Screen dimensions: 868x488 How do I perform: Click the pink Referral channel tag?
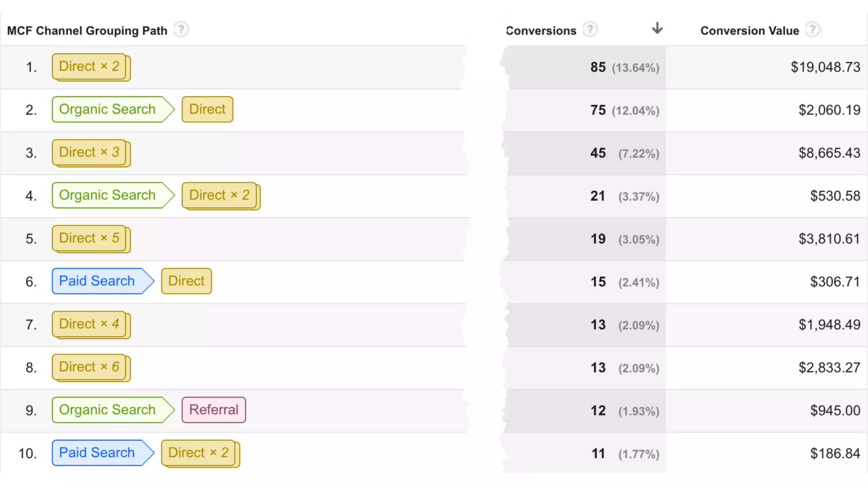coord(214,410)
